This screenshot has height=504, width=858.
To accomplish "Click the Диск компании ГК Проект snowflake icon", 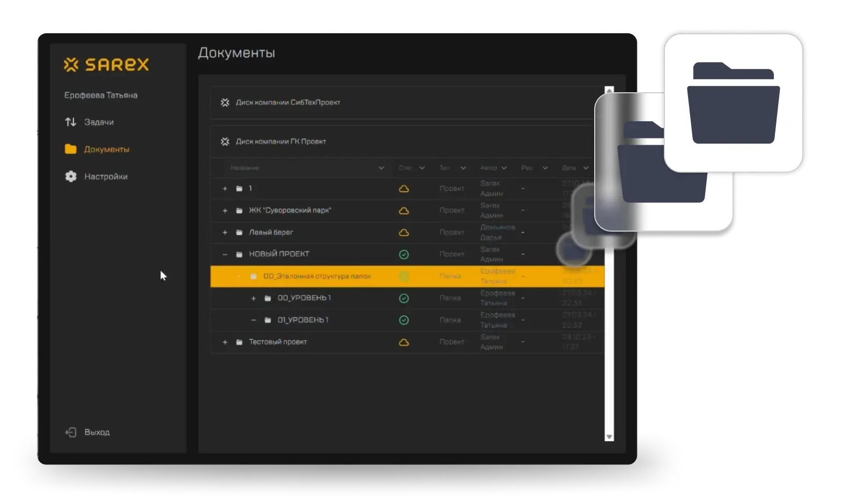I will [x=225, y=142].
